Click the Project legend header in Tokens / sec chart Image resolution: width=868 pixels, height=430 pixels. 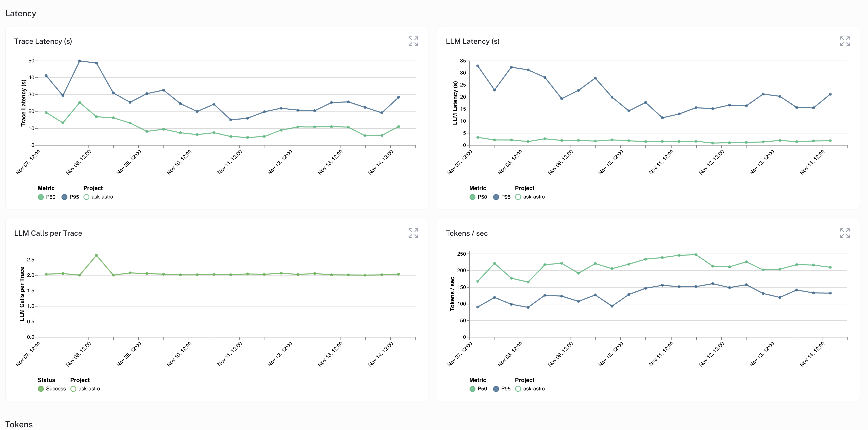pos(525,380)
